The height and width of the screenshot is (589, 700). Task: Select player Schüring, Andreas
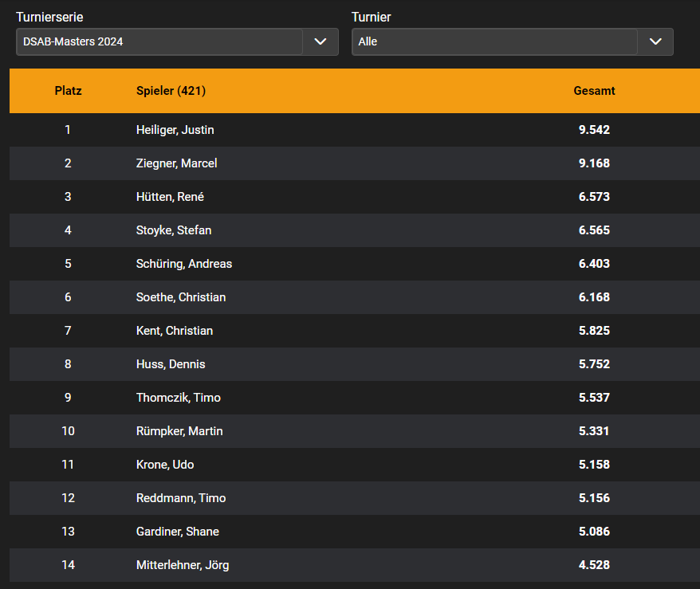[184, 264]
